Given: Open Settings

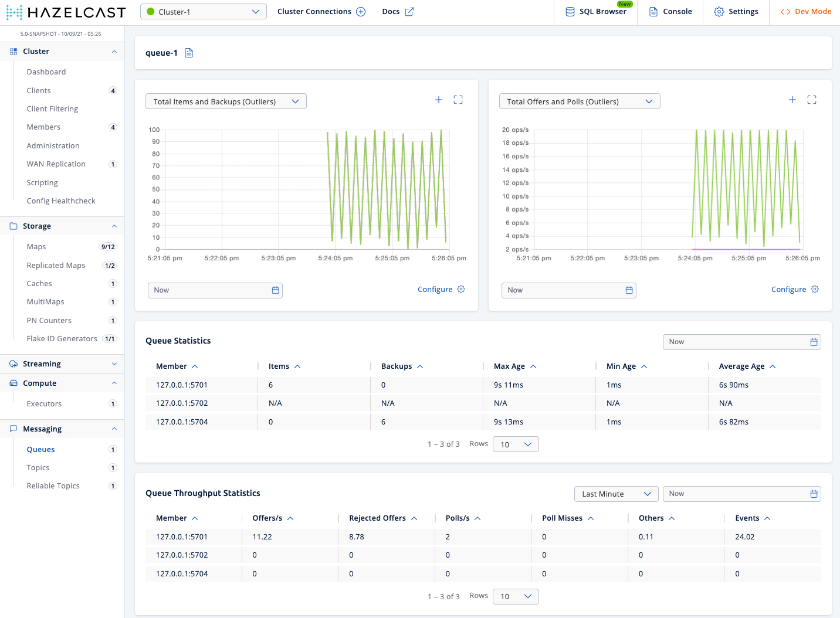Looking at the screenshot, I should 736,11.
